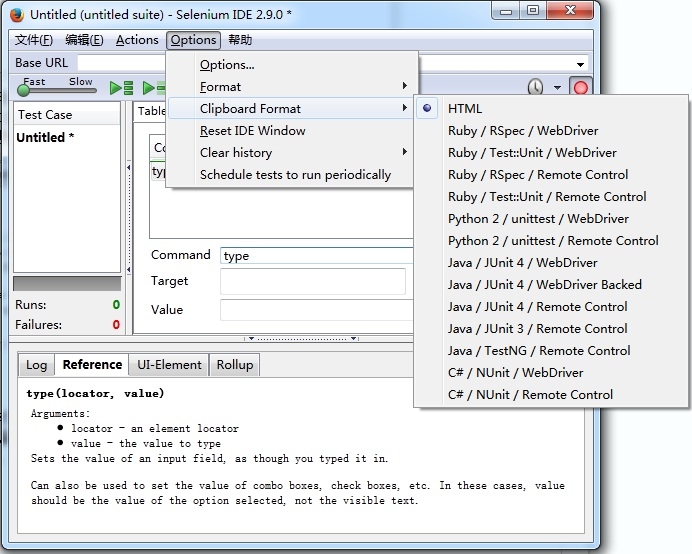
Task: Click the Table tab
Action: pyautogui.click(x=150, y=111)
